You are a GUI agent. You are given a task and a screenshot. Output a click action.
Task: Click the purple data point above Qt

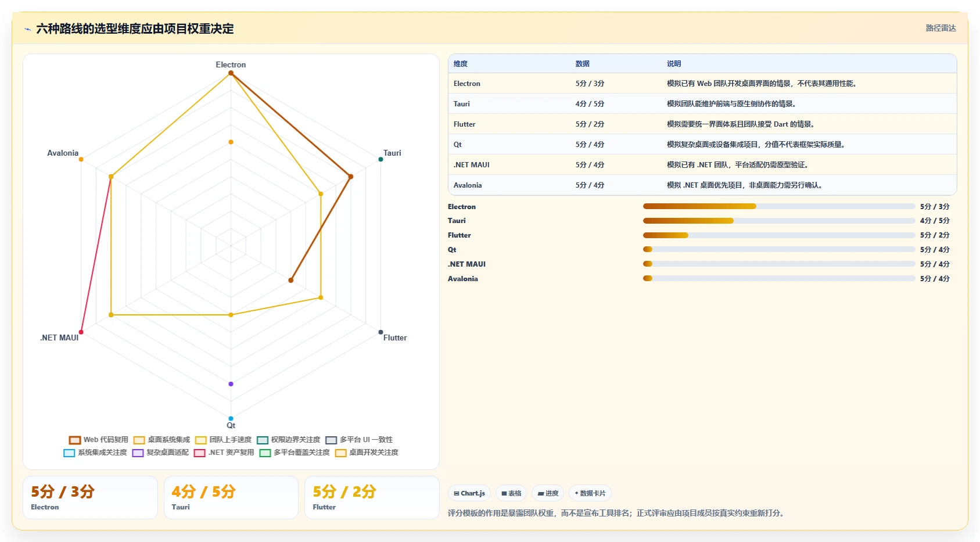[231, 384]
